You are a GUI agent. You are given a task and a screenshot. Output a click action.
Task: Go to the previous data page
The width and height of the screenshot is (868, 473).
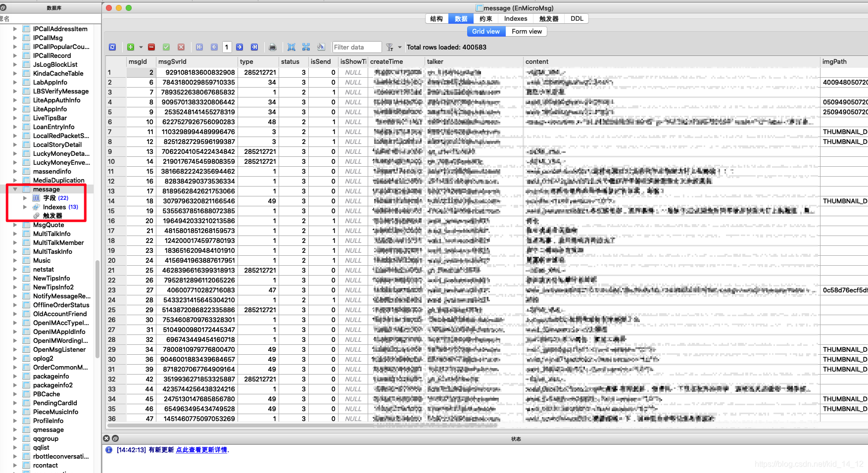tap(214, 47)
